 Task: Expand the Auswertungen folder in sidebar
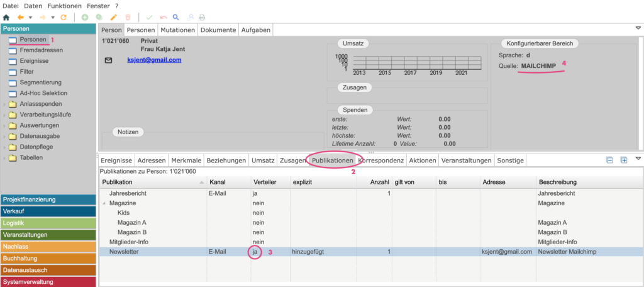(5, 125)
